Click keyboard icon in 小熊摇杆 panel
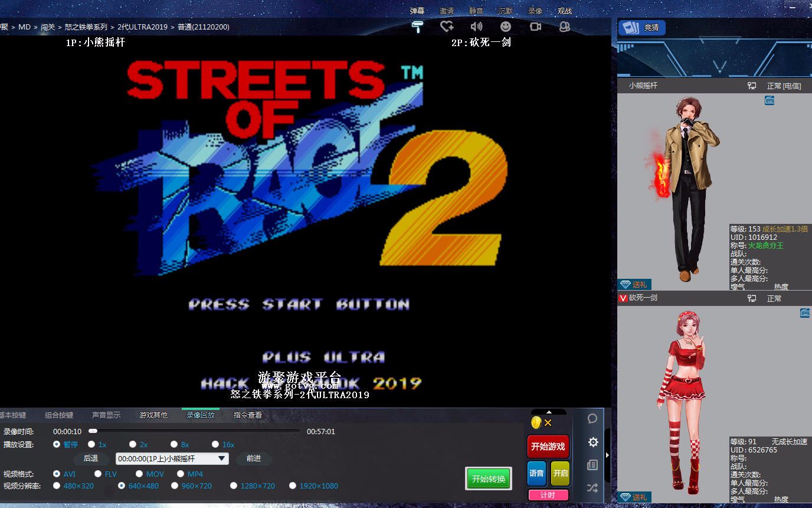Screen dimensions: 812x508 click(770, 100)
